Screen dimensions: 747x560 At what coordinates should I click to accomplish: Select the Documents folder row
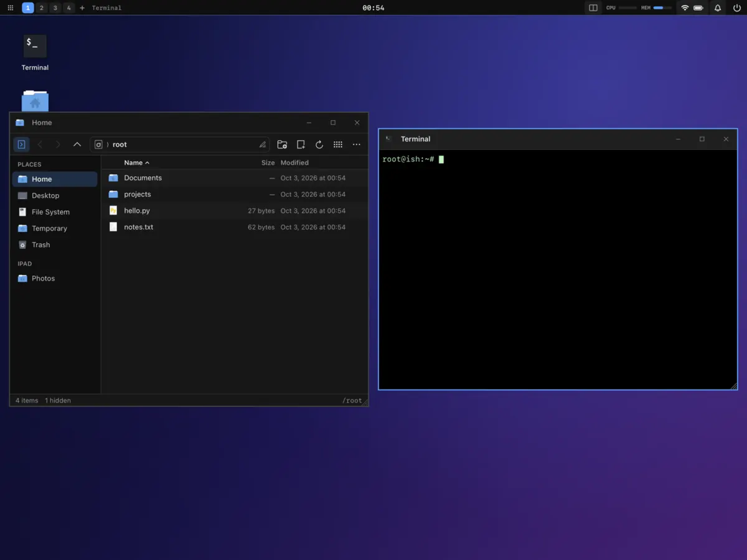[x=234, y=178]
